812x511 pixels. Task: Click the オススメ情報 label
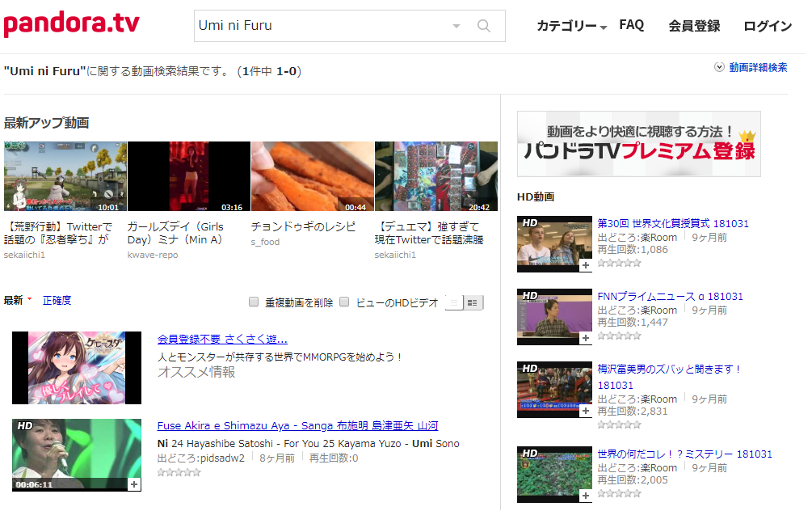click(196, 372)
